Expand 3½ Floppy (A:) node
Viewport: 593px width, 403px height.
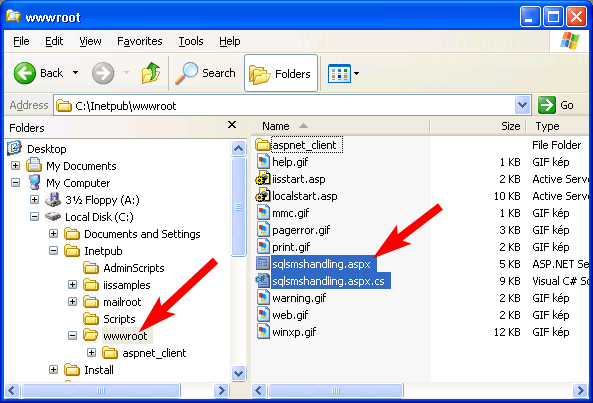click(34, 200)
